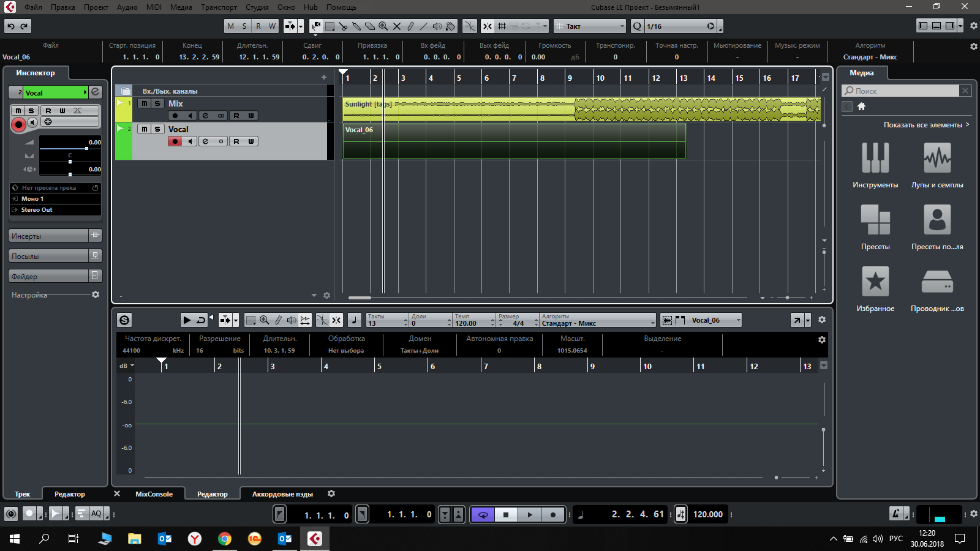980x551 pixels.
Task: Select the Zoom tool in the main toolbar
Action: pyautogui.click(x=383, y=26)
